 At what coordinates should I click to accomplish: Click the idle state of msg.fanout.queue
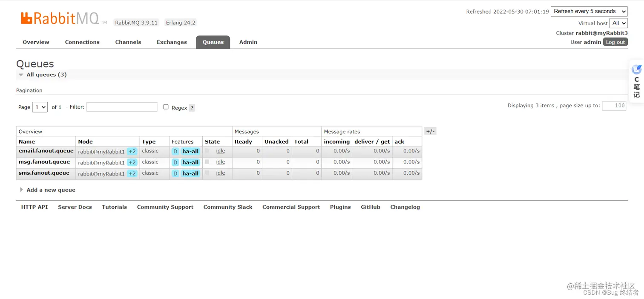pos(220,162)
